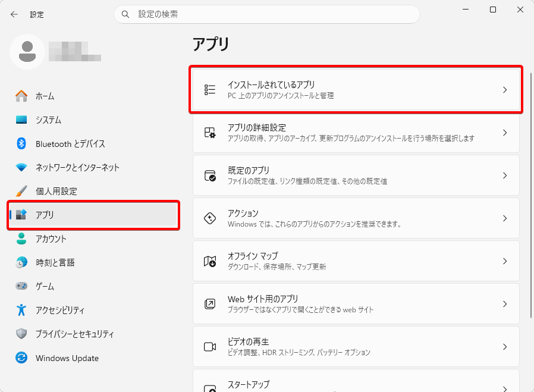Expand chevron on 既定のアプリ row

(505, 175)
